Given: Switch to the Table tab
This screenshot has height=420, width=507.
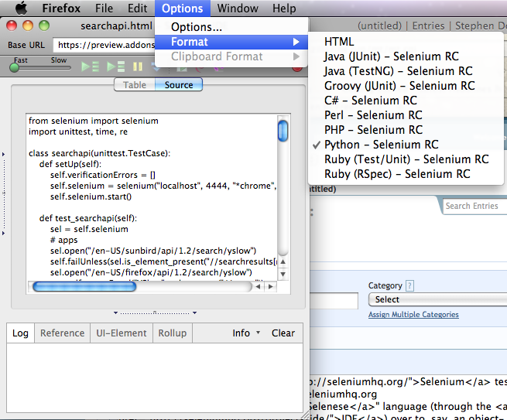Looking at the screenshot, I should click(135, 84).
